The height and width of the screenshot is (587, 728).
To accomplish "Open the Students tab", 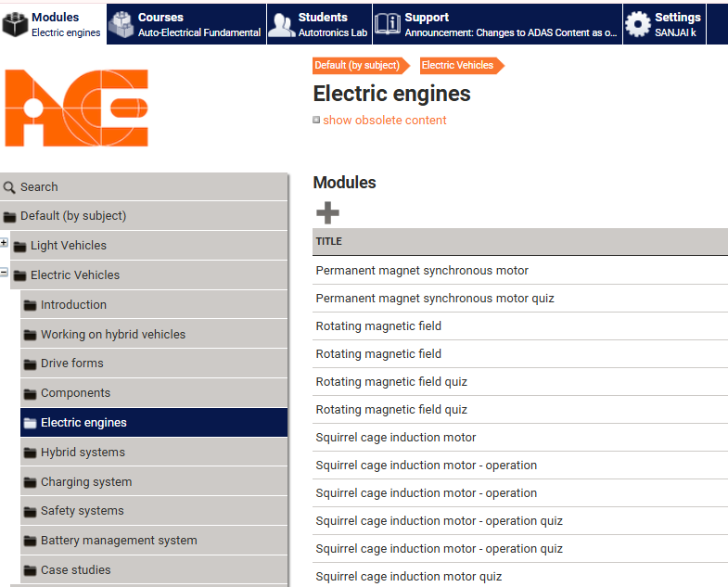I will (319, 24).
